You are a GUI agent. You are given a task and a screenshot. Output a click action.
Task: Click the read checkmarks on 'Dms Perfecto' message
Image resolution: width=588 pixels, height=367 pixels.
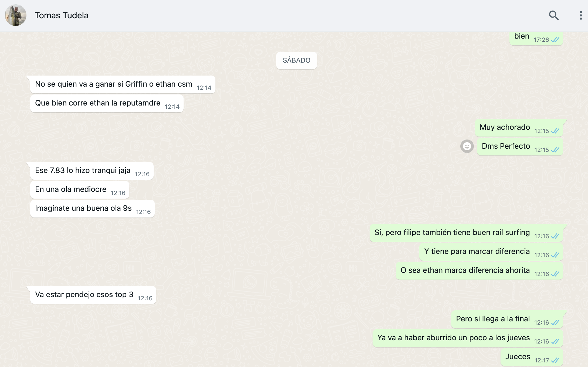(555, 150)
